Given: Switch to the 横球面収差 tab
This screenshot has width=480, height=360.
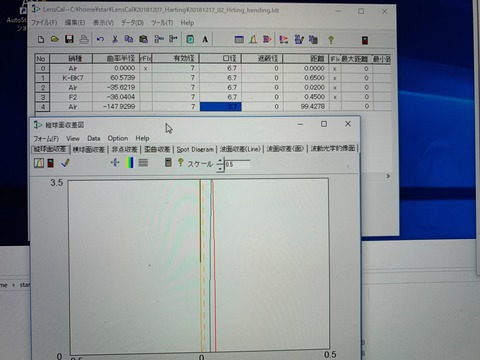Looking at the screenshot, I should click(89, 149).
